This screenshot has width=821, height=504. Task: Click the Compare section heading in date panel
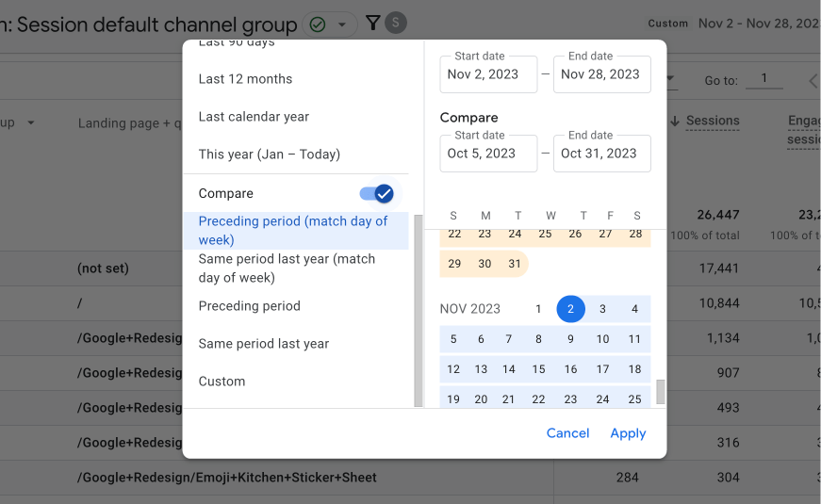[468, 118]
